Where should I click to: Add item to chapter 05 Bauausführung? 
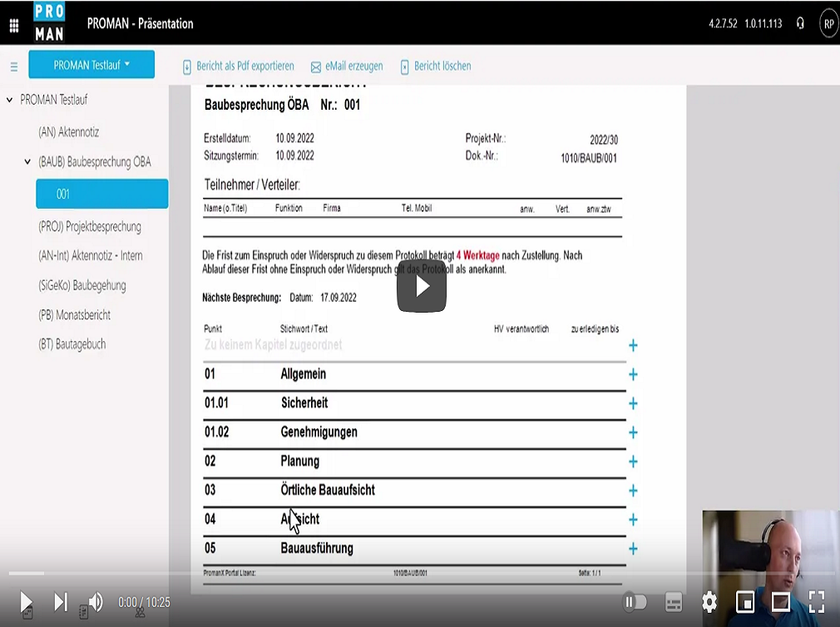click(633, 549)
